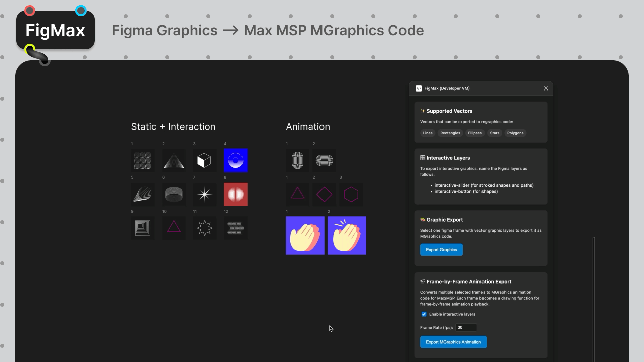Viewport: 644px width, 362px height.
Task: Select the first clapping hands frame
Action: pos(305,235)
